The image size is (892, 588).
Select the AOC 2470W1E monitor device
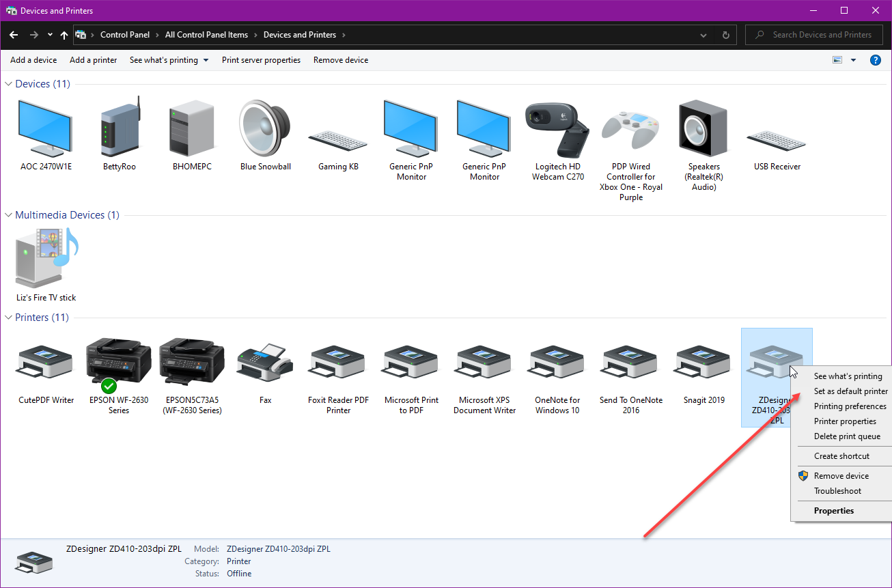pos(46,134)
